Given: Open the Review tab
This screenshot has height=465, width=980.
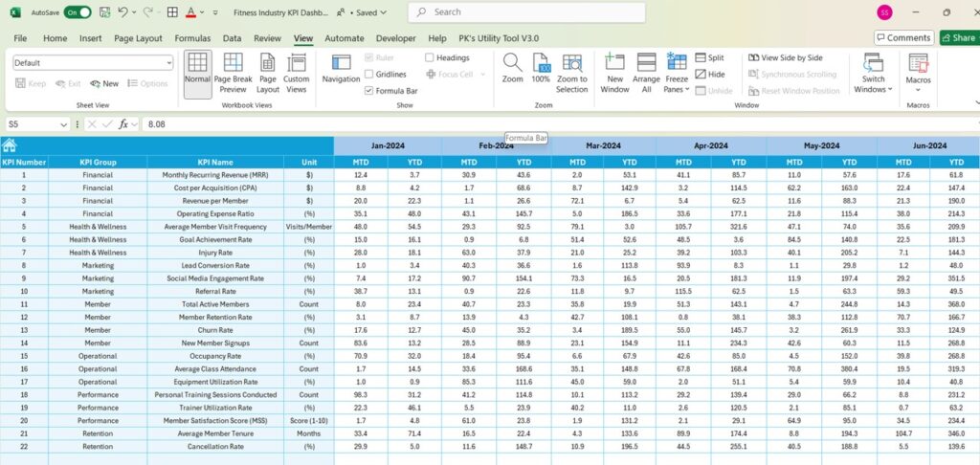Looking at the screenshot, I should (x=268, y=38).
